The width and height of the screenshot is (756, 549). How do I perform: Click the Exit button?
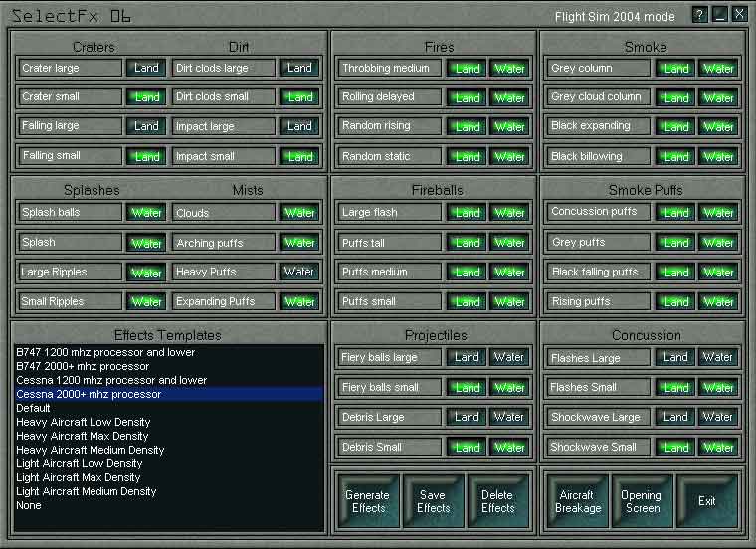tap(707, 501)
